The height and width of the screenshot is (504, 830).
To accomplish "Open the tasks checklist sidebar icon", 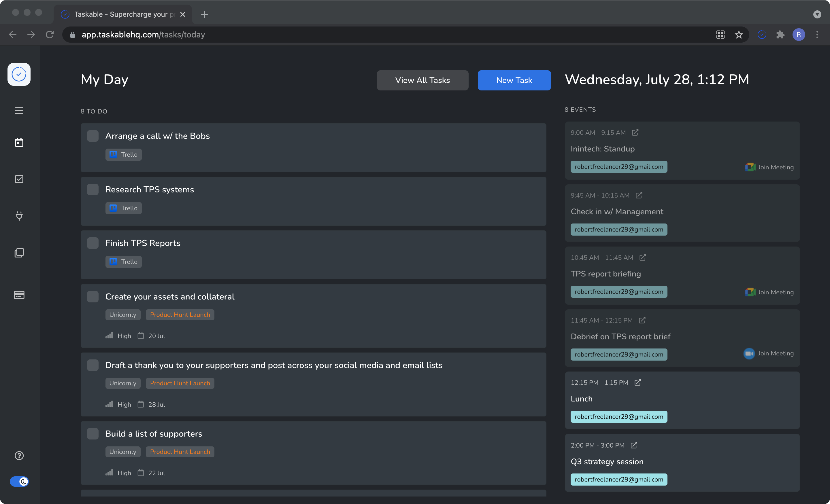I will (x=19, y=179).
